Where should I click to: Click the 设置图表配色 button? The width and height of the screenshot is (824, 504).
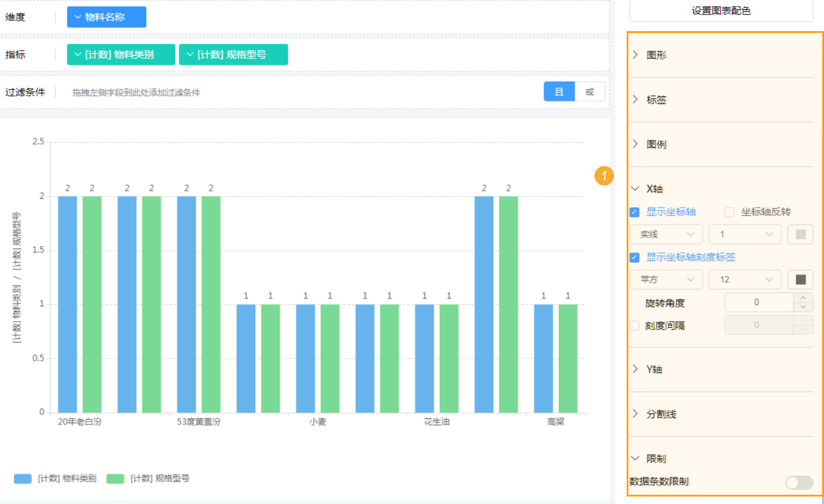click(x=721, y=11)
